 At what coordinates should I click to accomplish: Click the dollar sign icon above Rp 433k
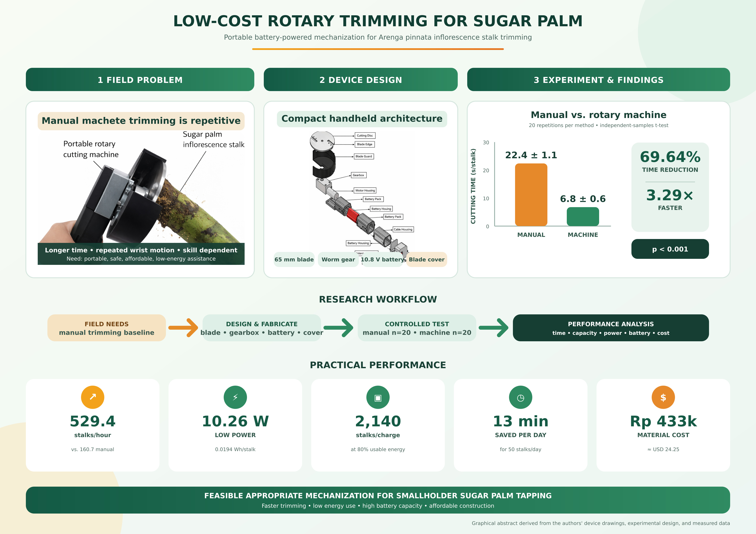point(663,397)
